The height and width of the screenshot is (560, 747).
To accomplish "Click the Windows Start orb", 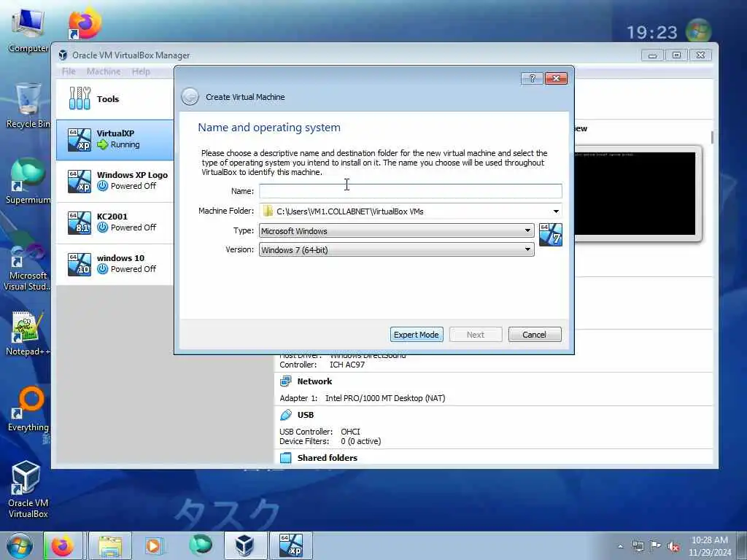I will click(x=20, y=545).
